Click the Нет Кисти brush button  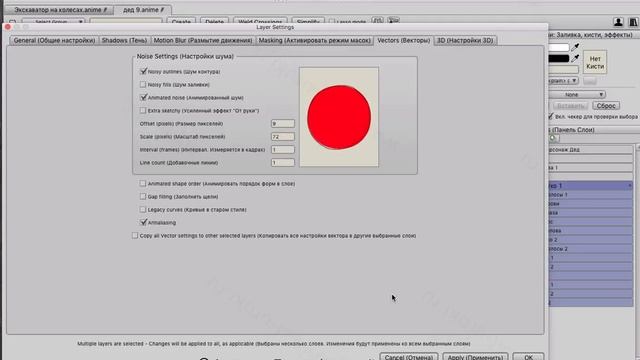tap(595, 62)
